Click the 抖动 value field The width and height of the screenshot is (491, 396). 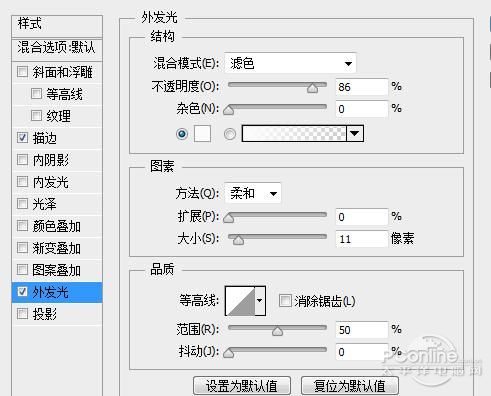pyautogui.click(x=362, y=352)
